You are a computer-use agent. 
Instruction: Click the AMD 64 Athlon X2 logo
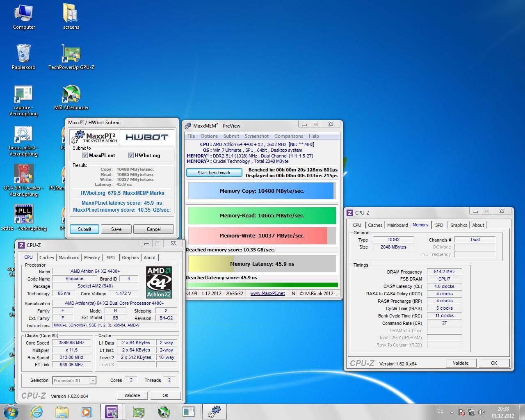tap(159, 282)
